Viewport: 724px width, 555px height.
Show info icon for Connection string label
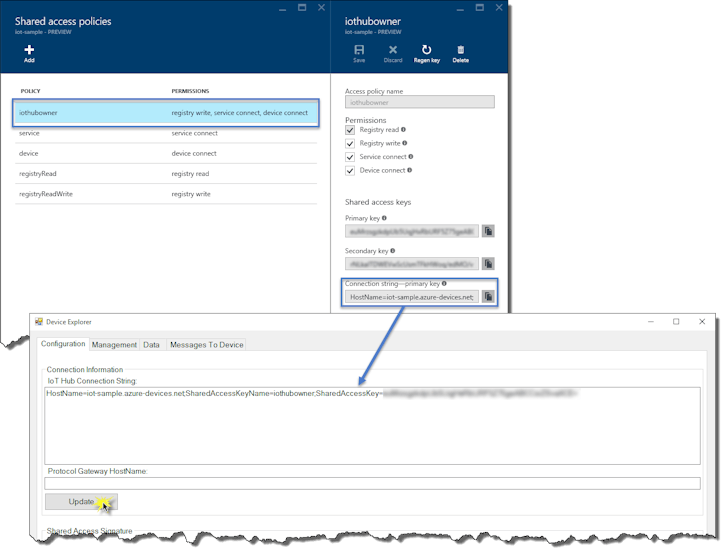pyautogui.click(x=444, y=284)
